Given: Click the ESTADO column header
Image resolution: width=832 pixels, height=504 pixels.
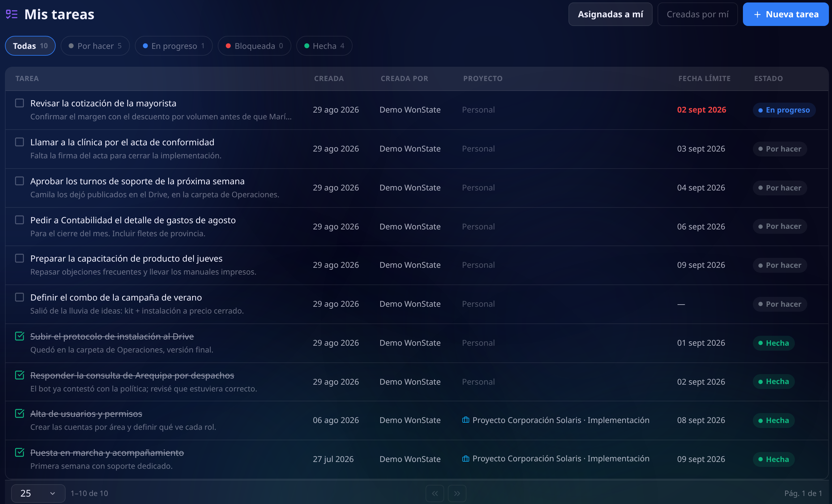Looking at the screenshot, I should click(x=768, y=78).
